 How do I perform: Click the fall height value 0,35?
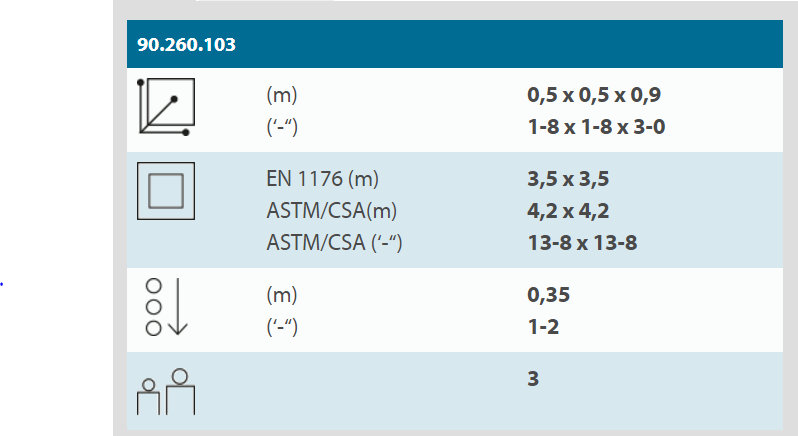pos(547,296)
